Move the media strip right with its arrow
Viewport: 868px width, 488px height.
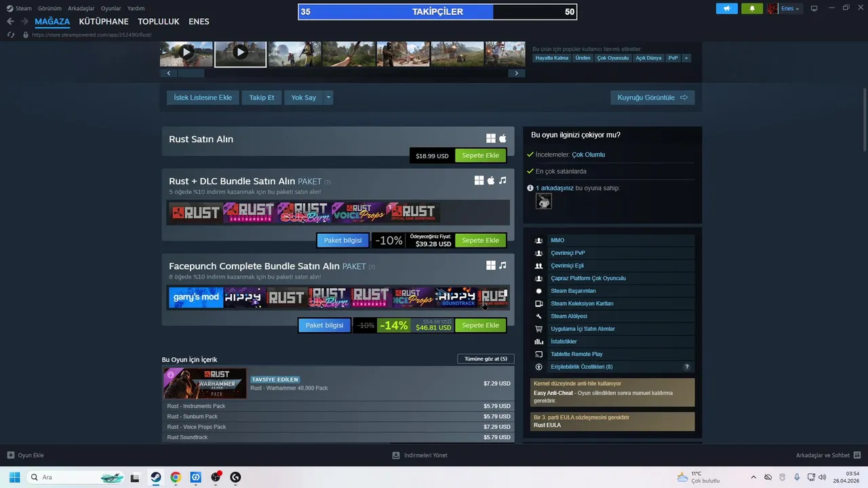click(x=517, y=73)
